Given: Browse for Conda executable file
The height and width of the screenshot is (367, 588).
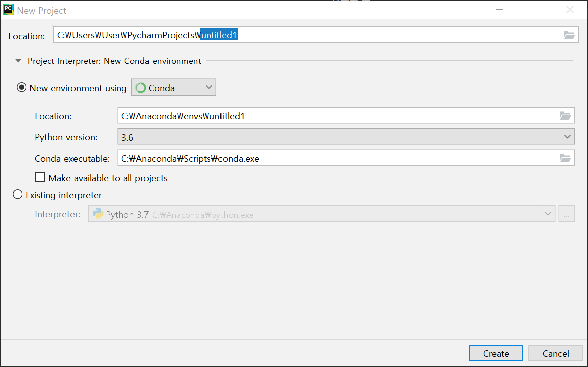Looking at the screenshot, I should pos(565,158).
